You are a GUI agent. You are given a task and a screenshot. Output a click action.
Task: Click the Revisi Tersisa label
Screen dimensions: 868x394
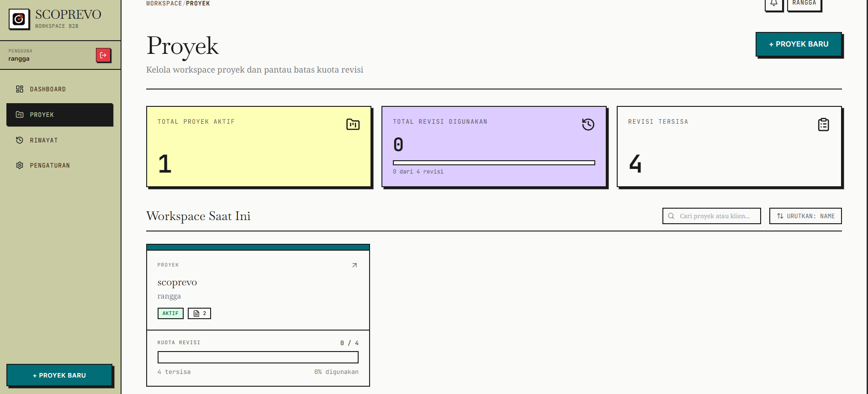(x=658, y=121)
